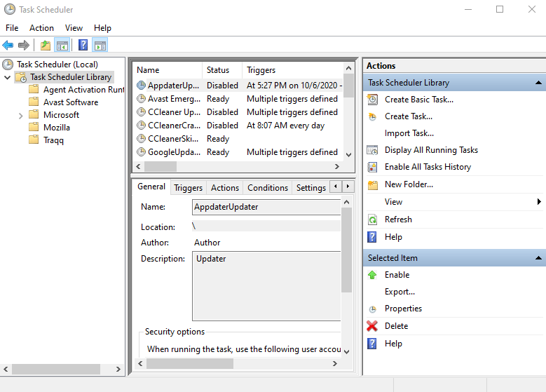Viewport: 546px width, 392px height.
Task: Click Create Basic Task... action
Action: [x=419, y=100]
